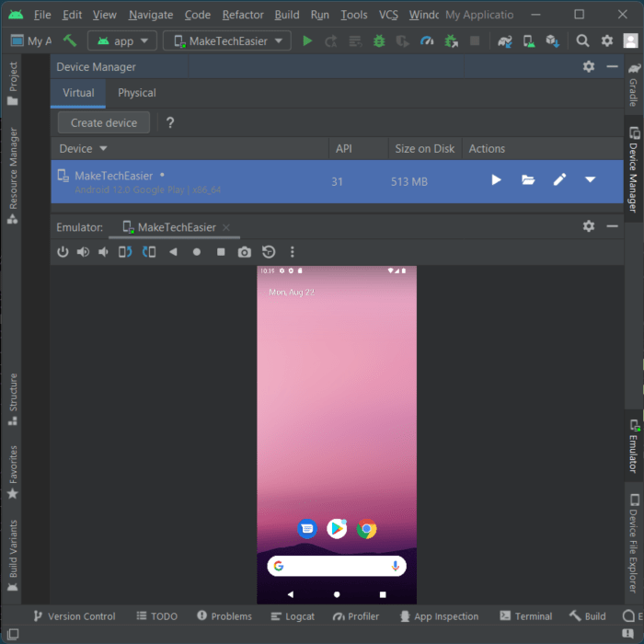Toggle the Device File Explorer side panel

[x=634, y=544]
